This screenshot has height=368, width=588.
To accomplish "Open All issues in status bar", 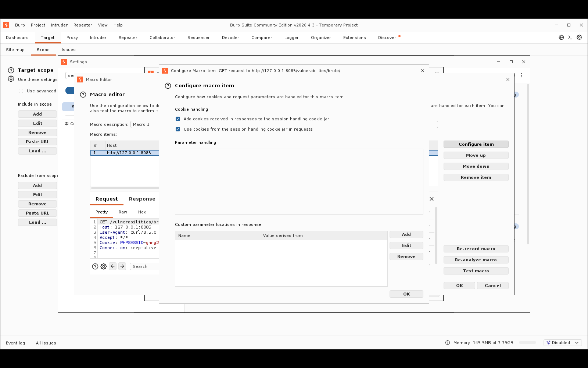I will pyautogui.click(x=46, y=343).
